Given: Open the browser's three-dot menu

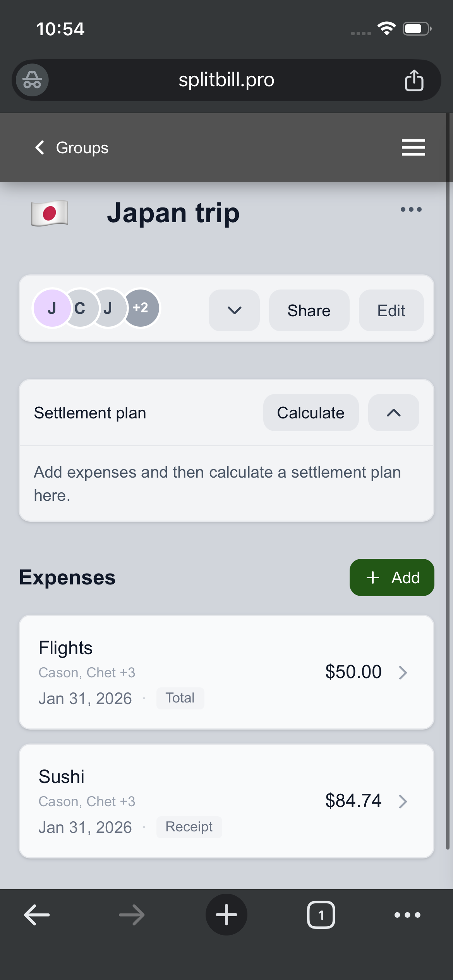Looking at the screenshot, I should tap(407, 915).
